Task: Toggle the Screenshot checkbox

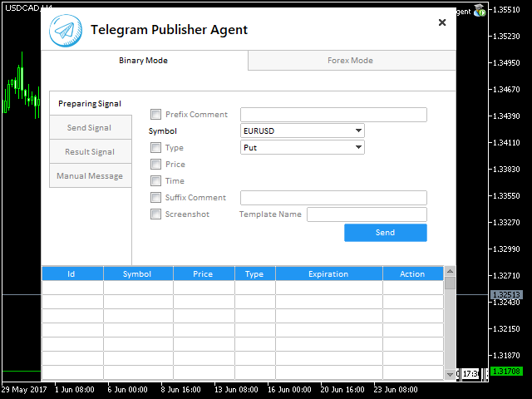Action: pos(155,214)
